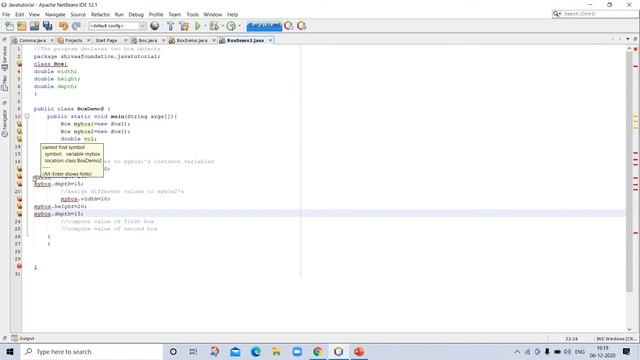The image size is (640, 360).
Task: Open the Help menu
Action: (233, 14)
